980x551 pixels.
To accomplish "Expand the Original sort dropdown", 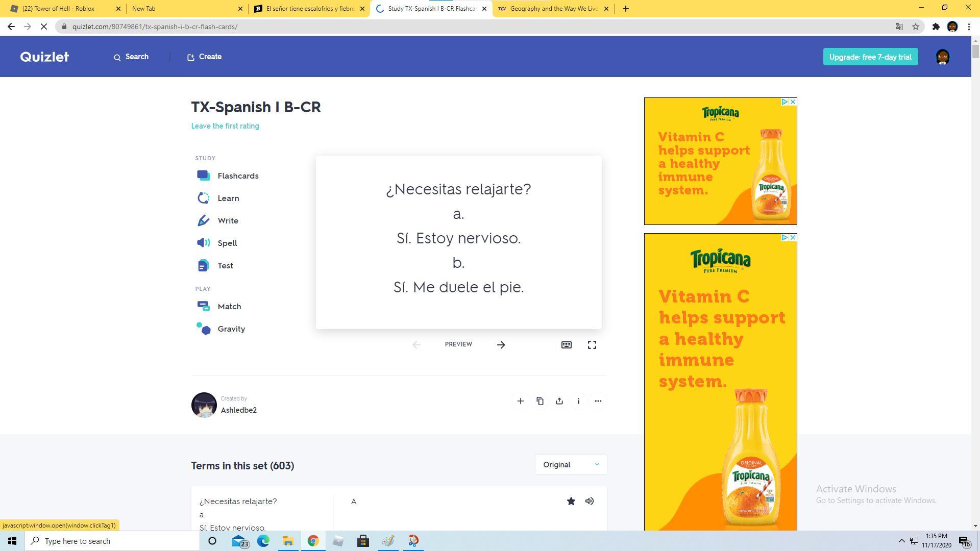I will pos(570,464).
